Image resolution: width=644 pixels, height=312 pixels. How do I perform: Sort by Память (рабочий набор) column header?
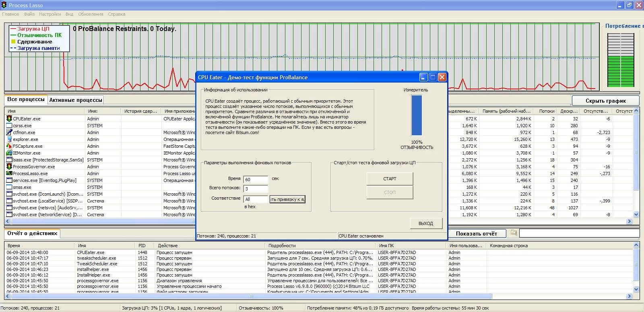[x=506, y=111]
